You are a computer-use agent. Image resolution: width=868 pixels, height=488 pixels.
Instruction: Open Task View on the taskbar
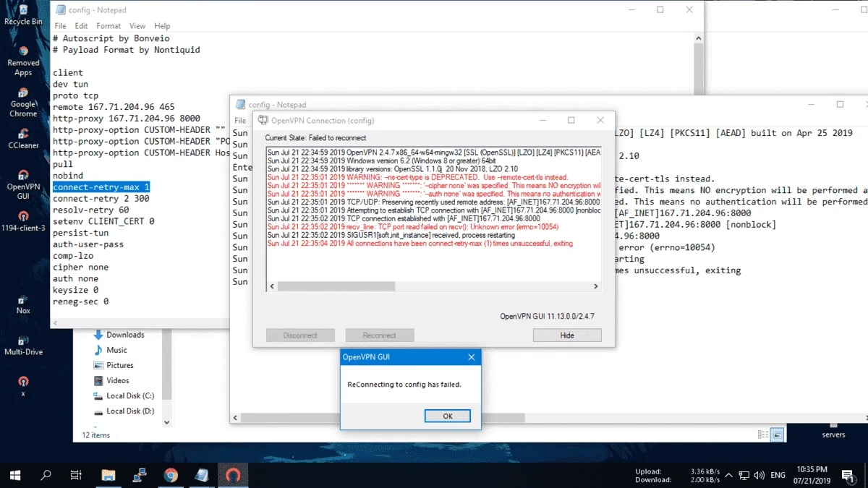(76, 475)
